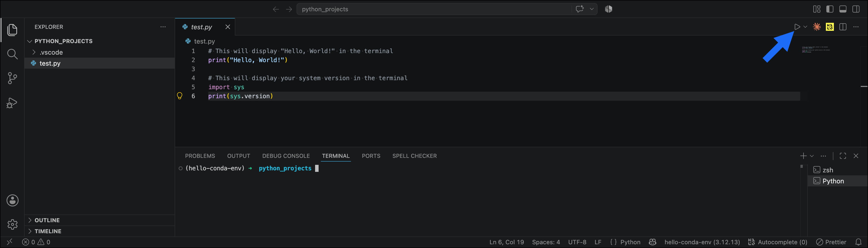Click test.py in the breadcrumb

[x=204, y=41]
